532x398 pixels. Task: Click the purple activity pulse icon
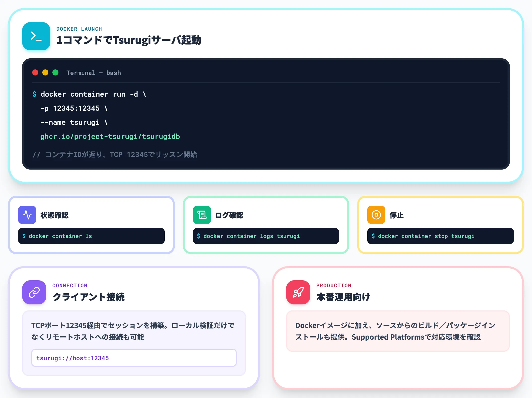click(27, 215)
